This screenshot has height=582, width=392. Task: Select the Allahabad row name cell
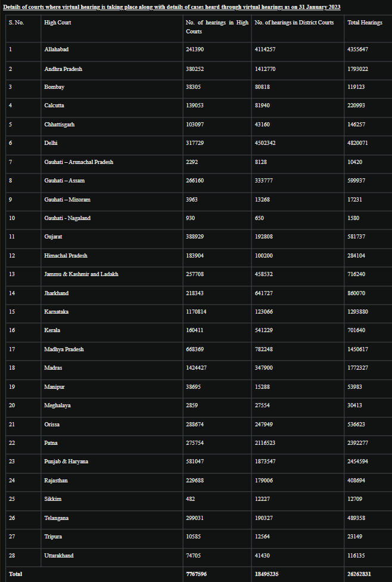click(57, 49)
